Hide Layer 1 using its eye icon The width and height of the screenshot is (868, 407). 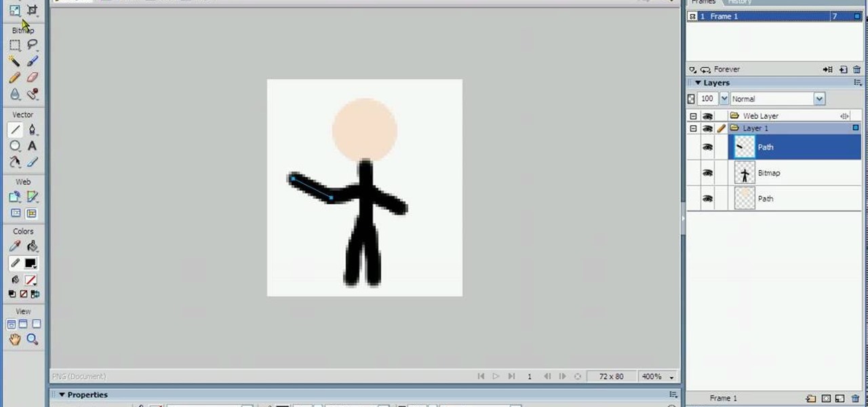pos(707,128)
